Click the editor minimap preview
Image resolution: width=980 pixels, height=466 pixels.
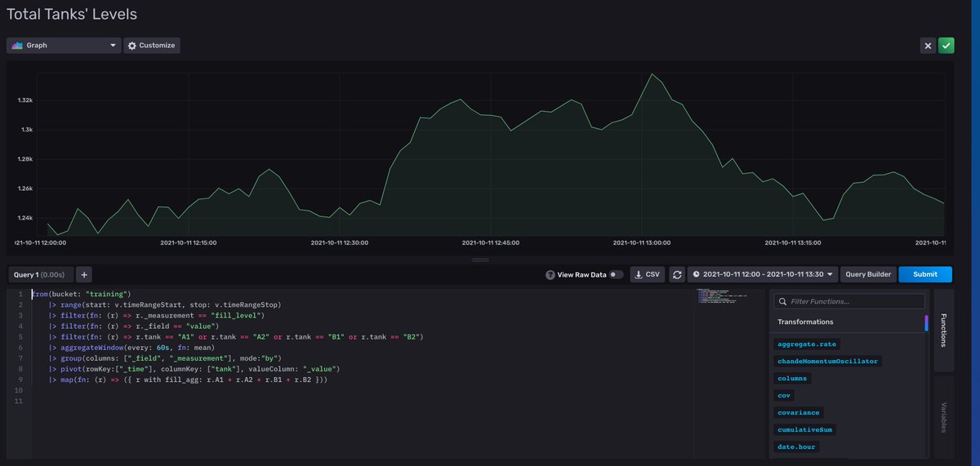[724, 297]
